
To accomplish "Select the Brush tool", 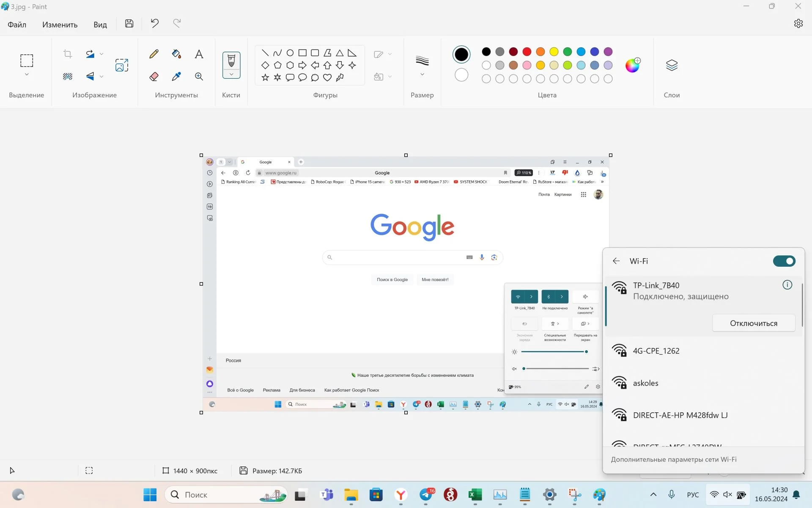I will [231, 60].
